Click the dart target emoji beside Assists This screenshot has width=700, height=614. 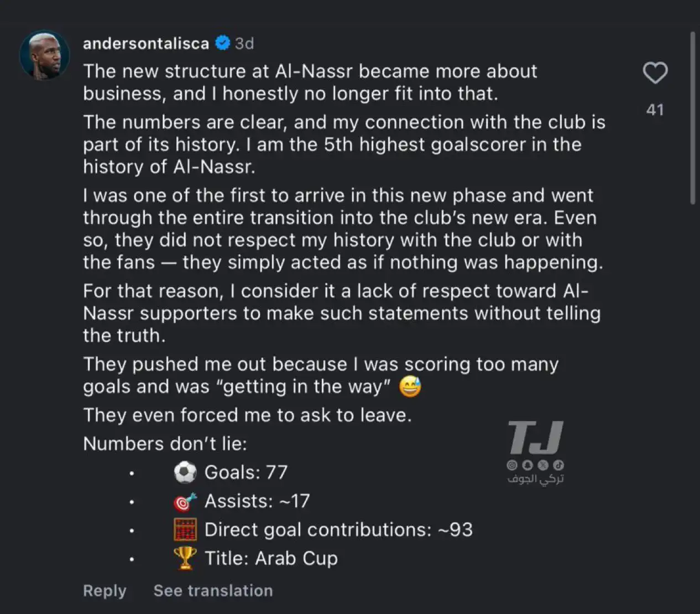pos(185,501)
